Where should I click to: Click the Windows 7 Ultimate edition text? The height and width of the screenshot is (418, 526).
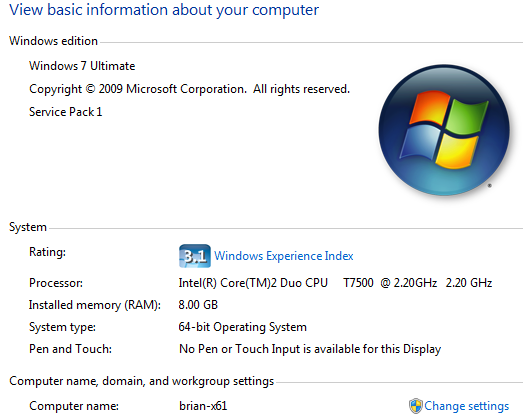pos(82,66)
